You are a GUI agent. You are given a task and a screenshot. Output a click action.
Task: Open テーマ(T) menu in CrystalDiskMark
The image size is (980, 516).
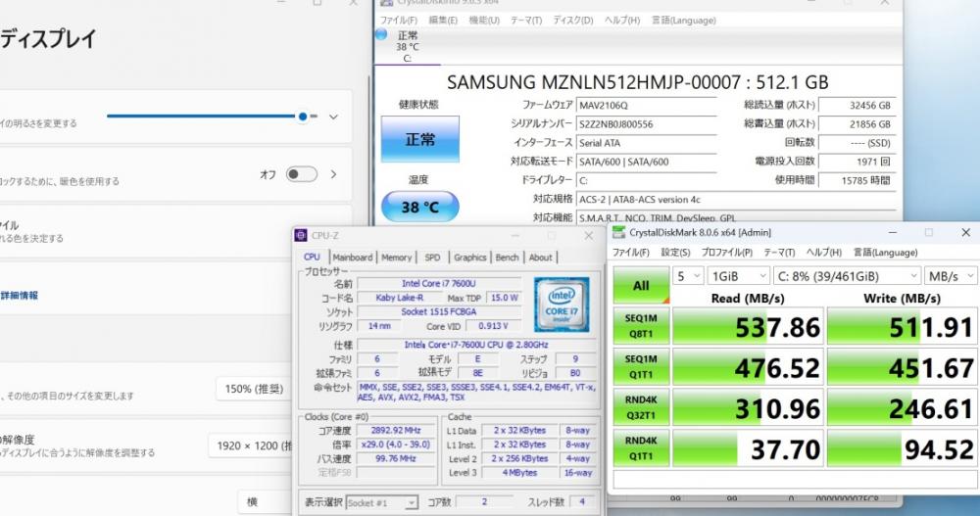coord(779,253)
